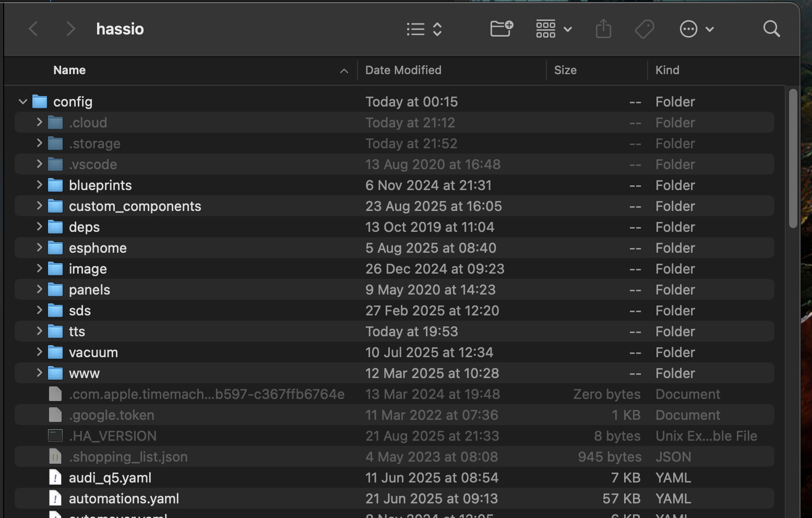Click date '23 Aug 2025 at 16:05'
812x518 pixels.
434,206
